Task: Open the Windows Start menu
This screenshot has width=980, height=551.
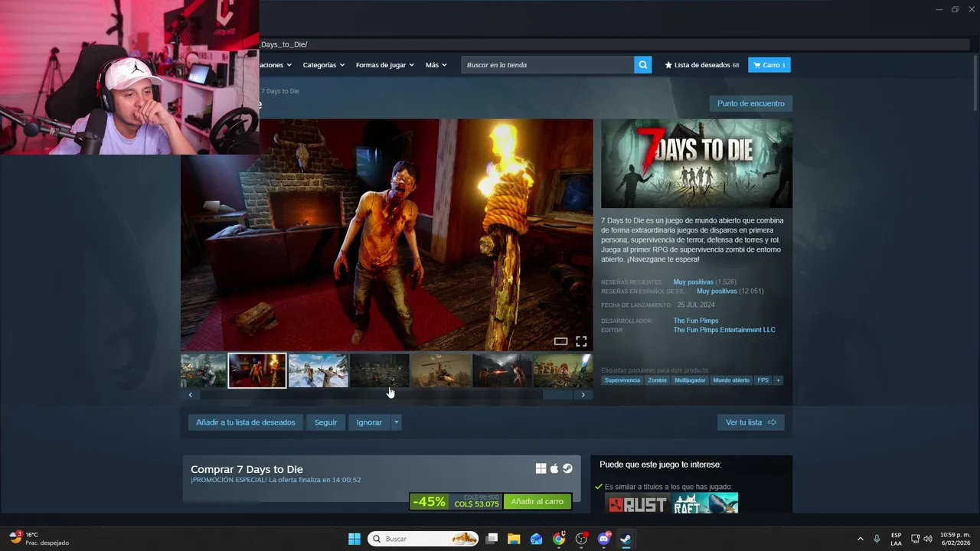Action: point(354,539)
